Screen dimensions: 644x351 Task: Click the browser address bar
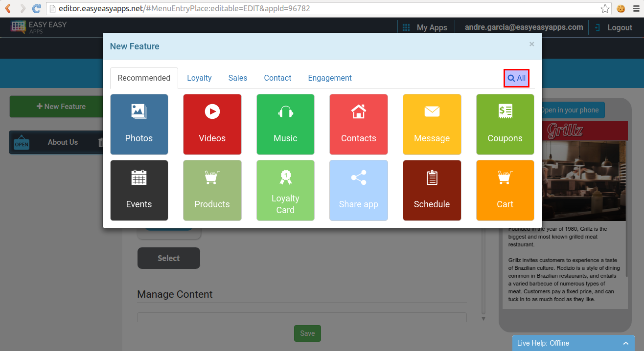pos(196,8)
